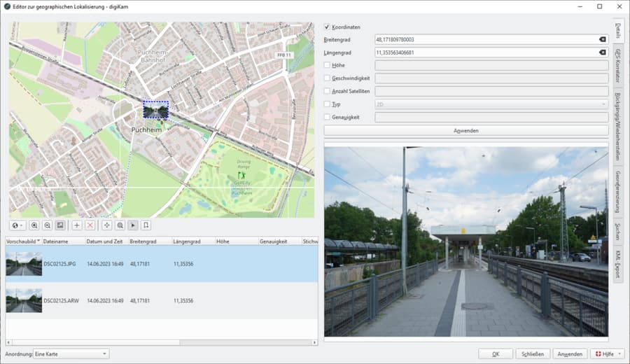
Task: Click the red X remove icon
Action: click(90, 225)
